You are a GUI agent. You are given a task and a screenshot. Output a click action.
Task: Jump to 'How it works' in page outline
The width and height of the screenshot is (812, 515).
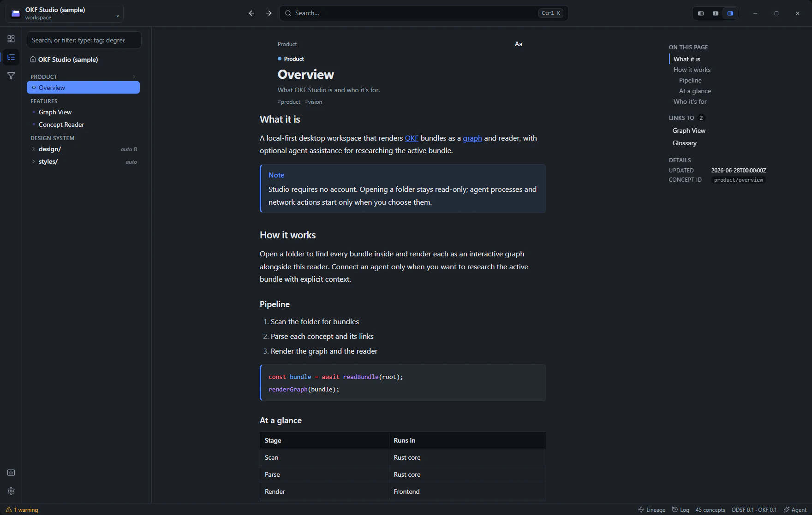pos(692,70)
